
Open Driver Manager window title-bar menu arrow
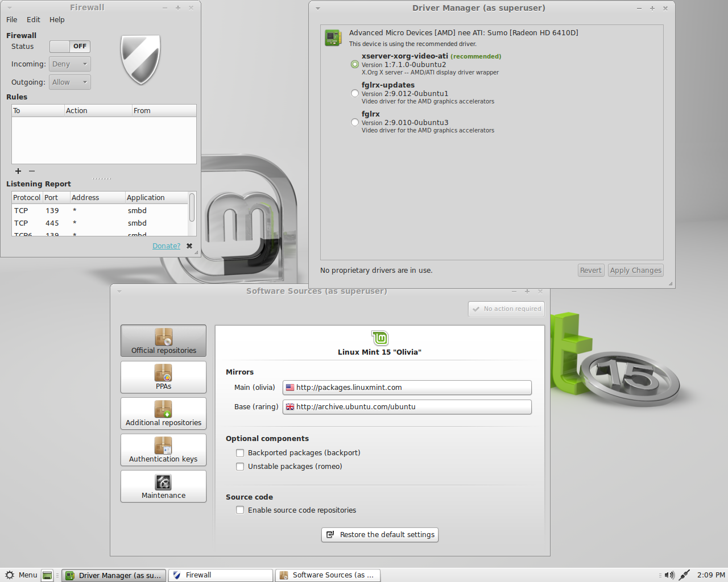318,9
